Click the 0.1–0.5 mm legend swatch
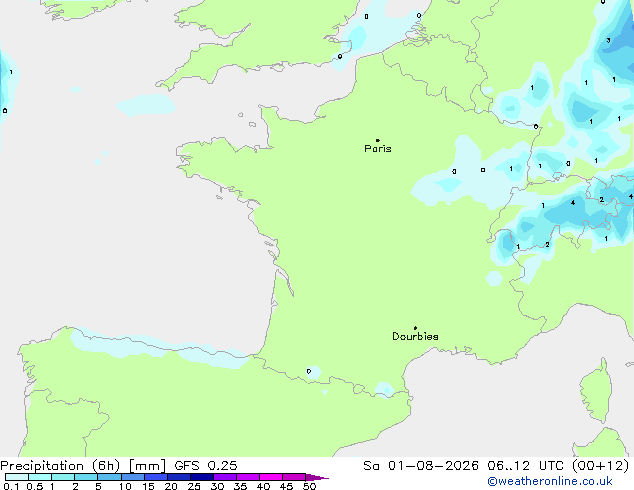Image resolution: width=634 pixels, height=490 pixels. (17, 477)
